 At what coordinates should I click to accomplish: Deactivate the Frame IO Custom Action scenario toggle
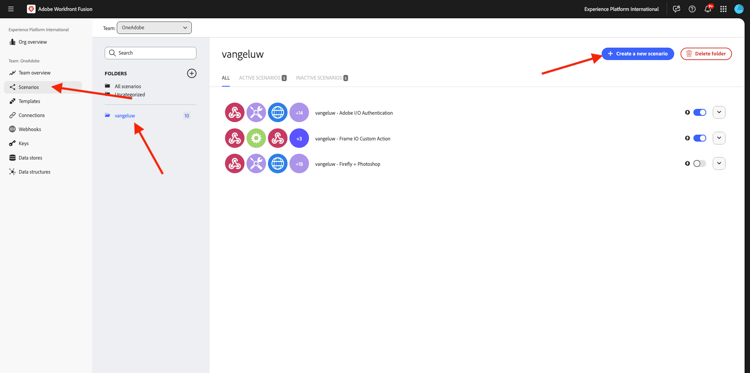coord(699,138)
